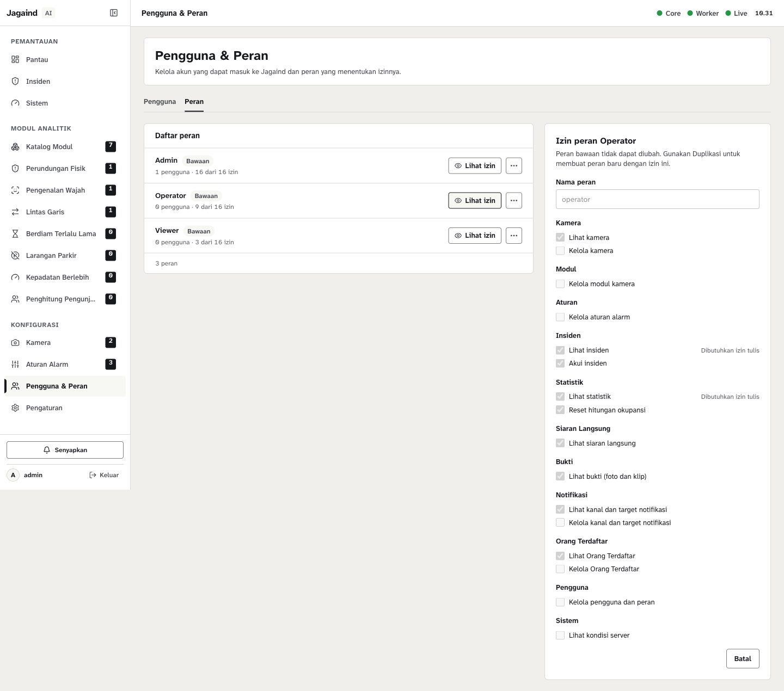Click the Larangan Parkir icon
The width and height of the screenshot is (784, 691).
(x=15, y=255)
